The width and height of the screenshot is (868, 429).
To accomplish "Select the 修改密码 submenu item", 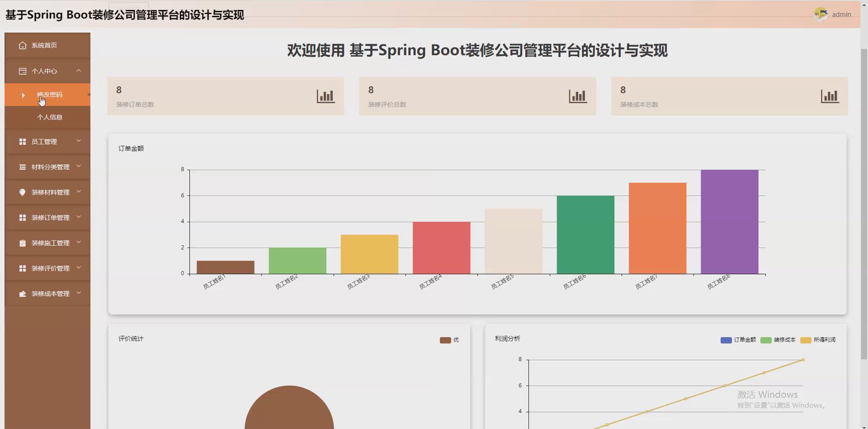I will point(47,95).
